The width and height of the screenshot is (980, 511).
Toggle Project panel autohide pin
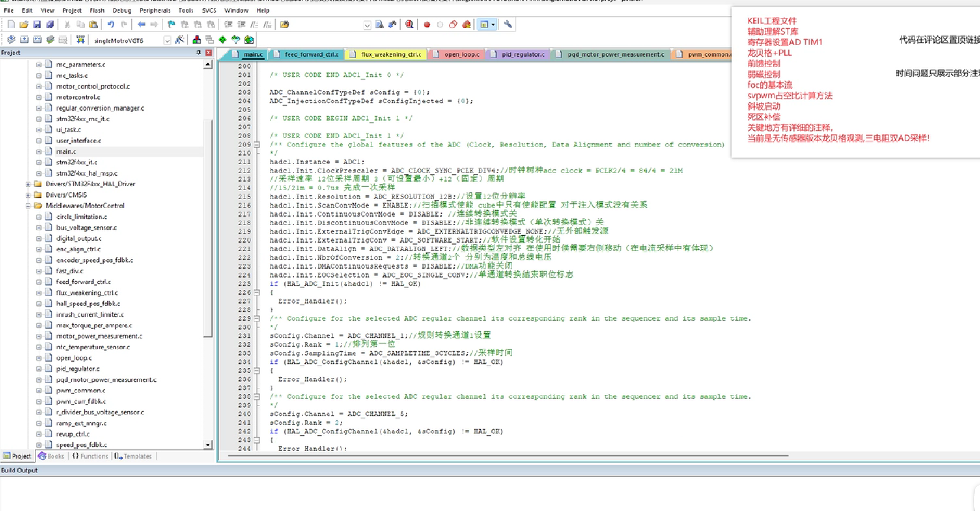[199, 52]
